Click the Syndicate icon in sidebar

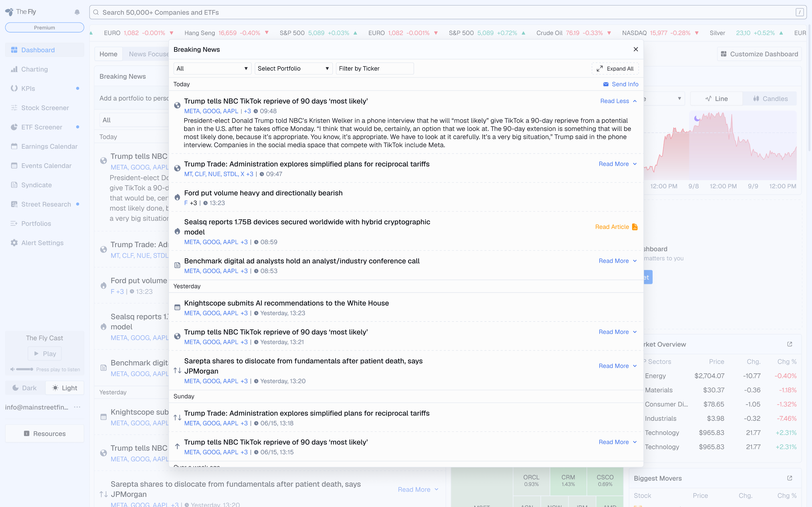[x=14, y=185]
